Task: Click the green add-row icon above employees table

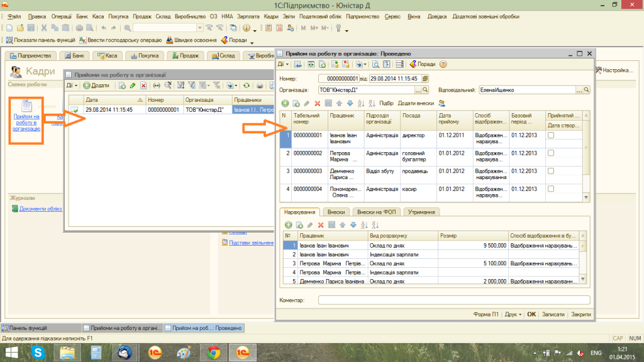Action: point(285,104)
